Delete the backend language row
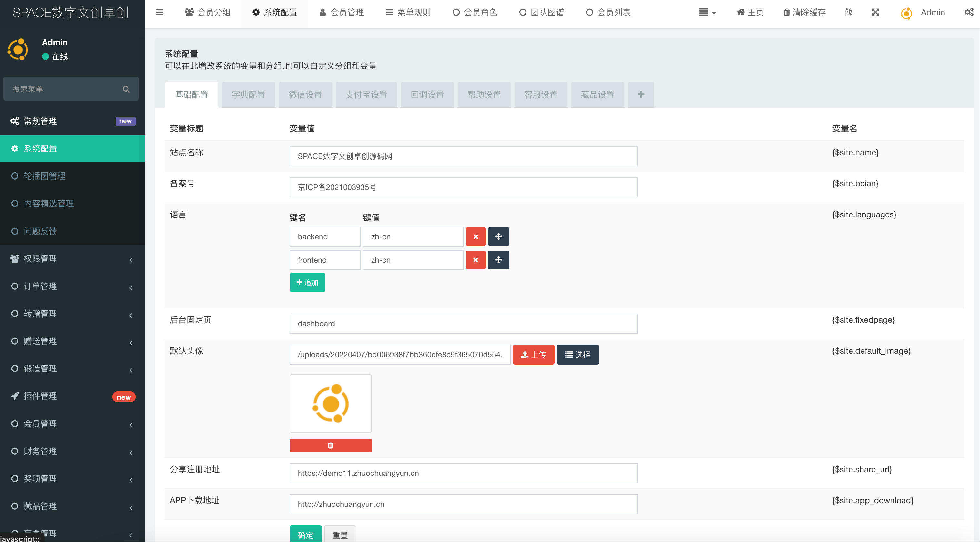 point(475,237)
